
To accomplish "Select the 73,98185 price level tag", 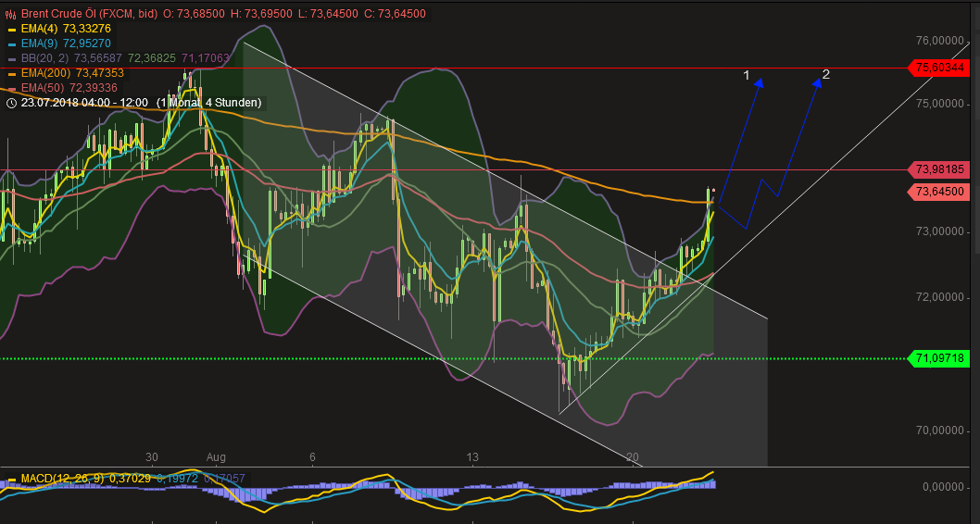I will tap(940, 169).
